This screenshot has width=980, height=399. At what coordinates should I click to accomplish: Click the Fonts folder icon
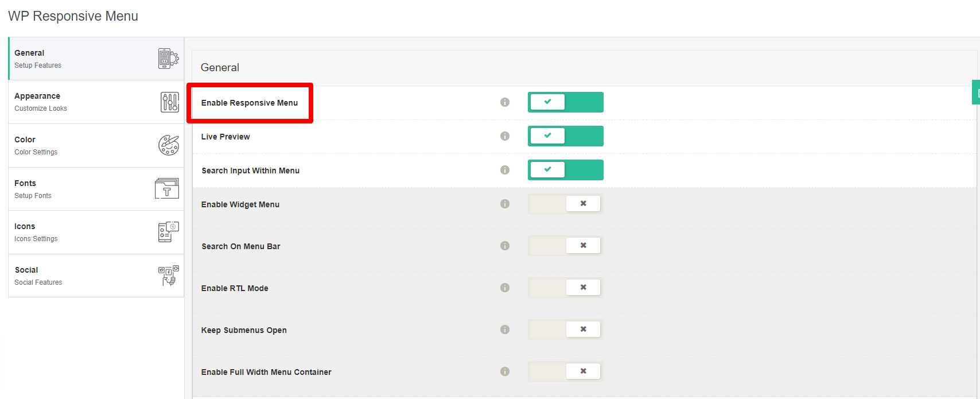[x=167, y=188]
